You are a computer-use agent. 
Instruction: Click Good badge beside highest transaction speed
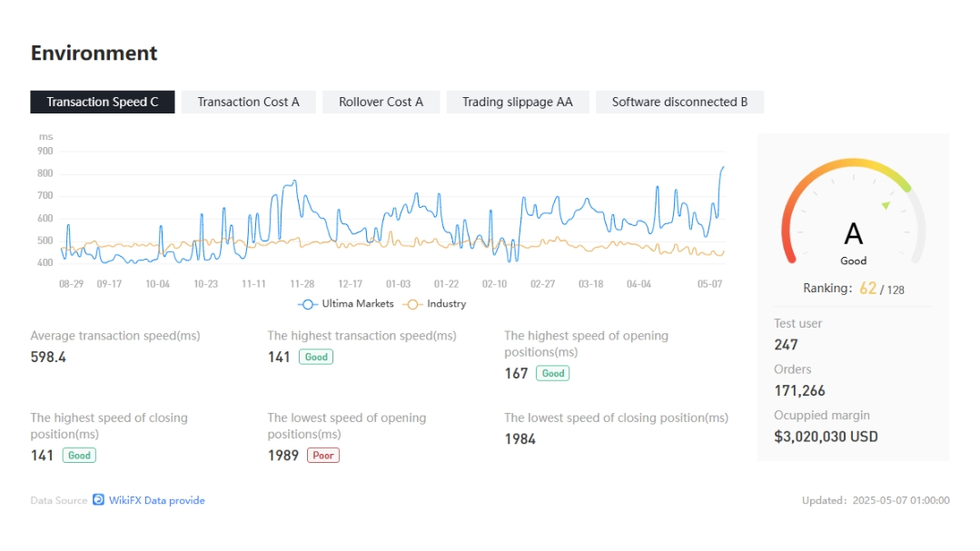coord(316,358)
